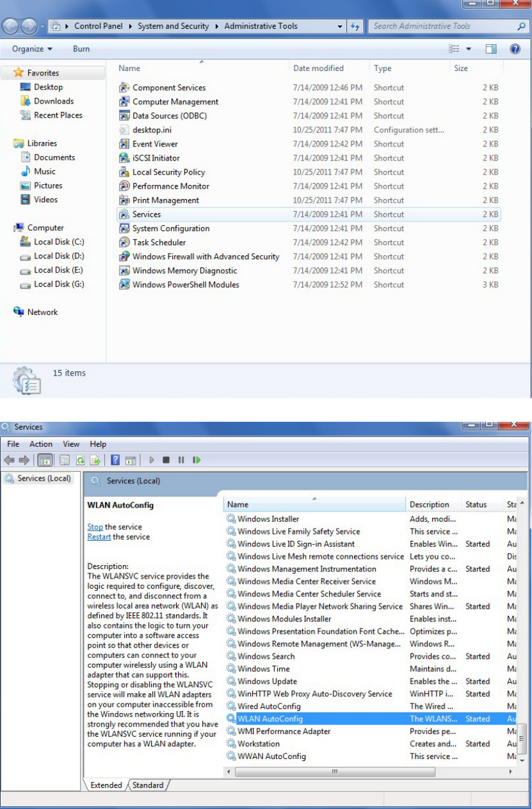Select Services (Local) tree node
Screen dimensions: 532x809
coord(38,478)
